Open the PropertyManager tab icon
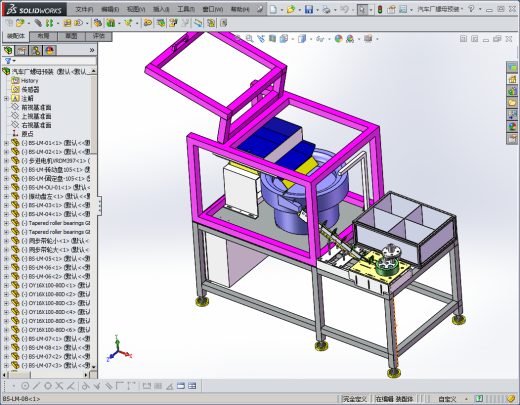 (22, 50)
